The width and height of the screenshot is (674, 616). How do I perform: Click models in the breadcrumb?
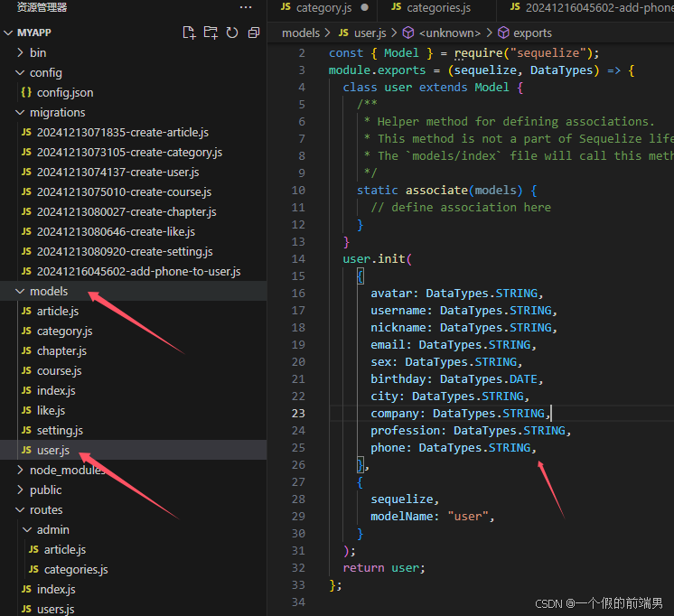pyautogui.click(x=301, y=33)
